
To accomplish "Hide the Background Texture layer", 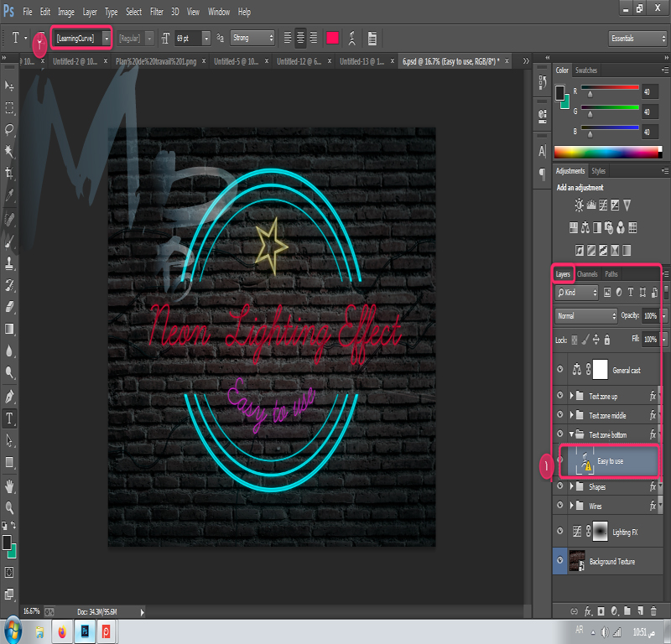I will [x=559, y=560].
